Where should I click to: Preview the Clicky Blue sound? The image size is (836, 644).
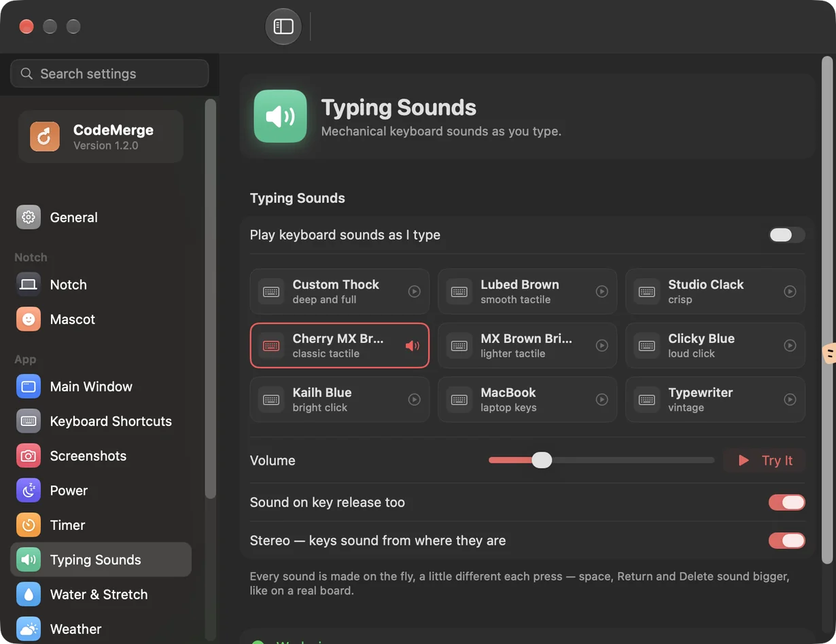point(790,346)
